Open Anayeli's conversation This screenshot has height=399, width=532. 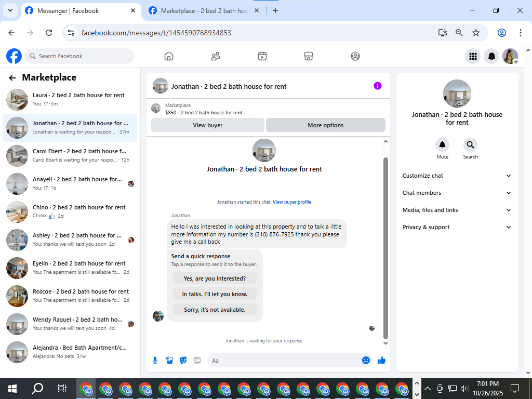[70, 183]
